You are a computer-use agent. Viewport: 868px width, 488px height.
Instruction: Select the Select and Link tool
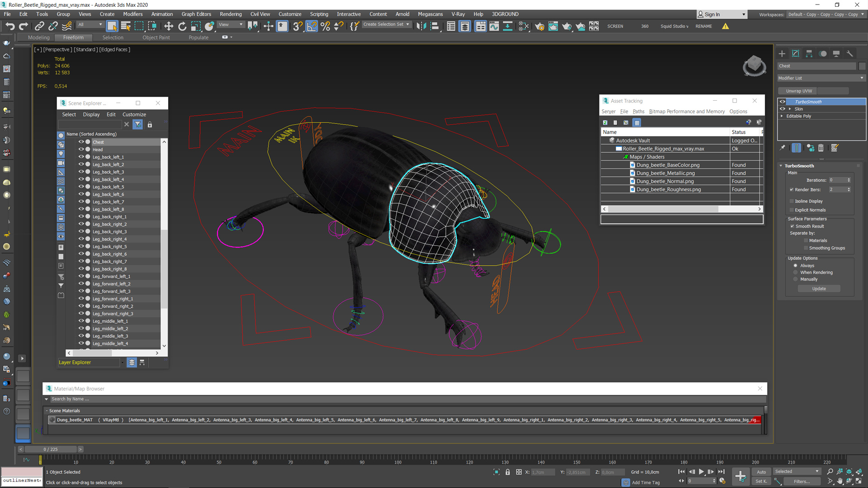(x=39, y=26)
